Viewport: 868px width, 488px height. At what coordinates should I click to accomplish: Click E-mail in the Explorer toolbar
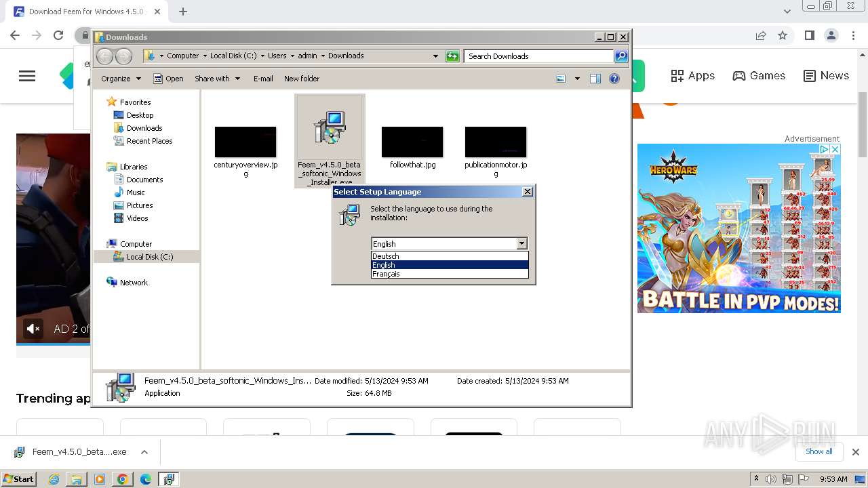click(x=263, y=79)
